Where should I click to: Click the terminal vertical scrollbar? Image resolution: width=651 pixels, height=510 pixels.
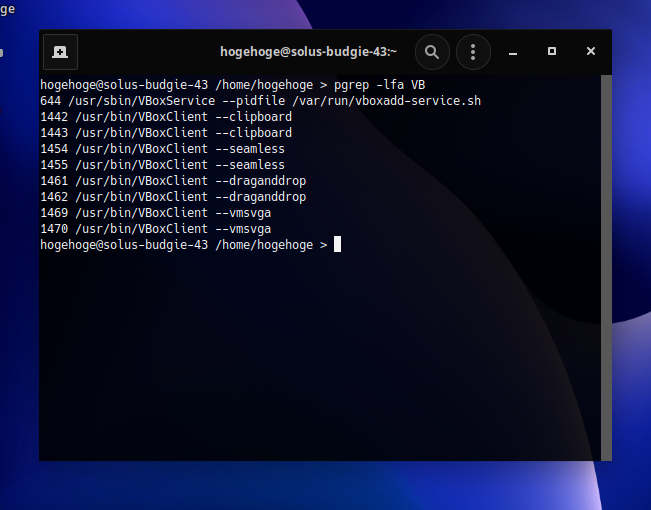click(x=606, y=267)
